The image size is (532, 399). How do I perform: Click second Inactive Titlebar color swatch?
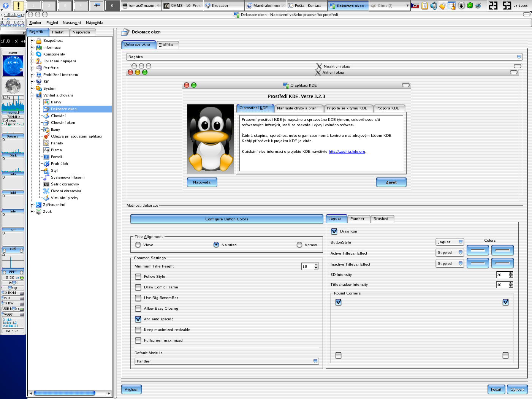click(x=502, y=263)
